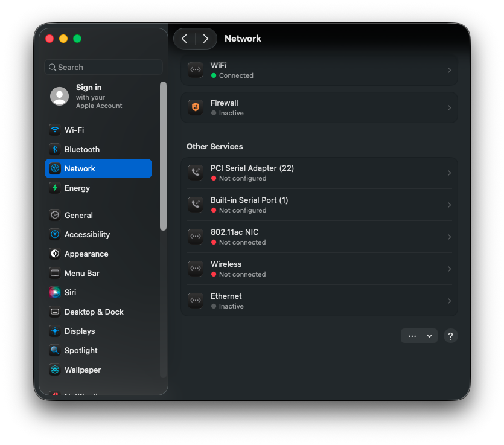The image size is (504, 445).
Task: Expand WiFi details via its chevron
Action: tap(449, 71)
